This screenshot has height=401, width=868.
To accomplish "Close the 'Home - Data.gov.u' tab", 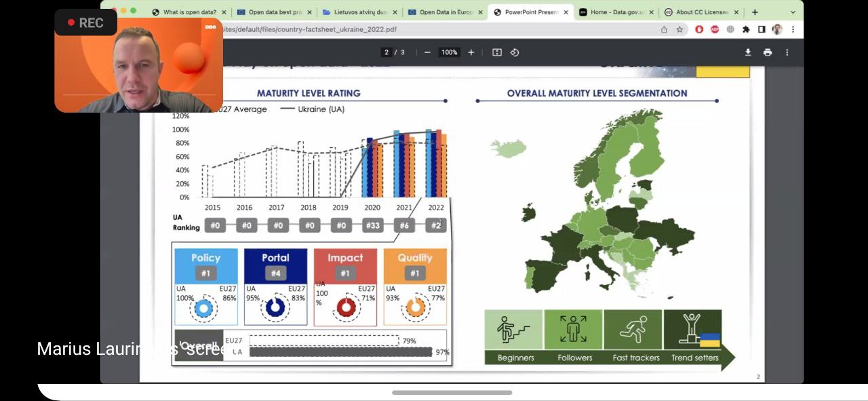I will coord(652,12).
